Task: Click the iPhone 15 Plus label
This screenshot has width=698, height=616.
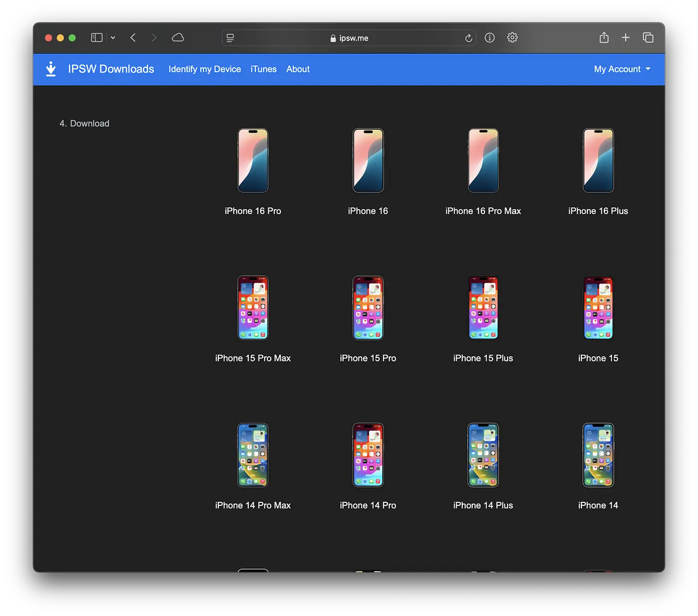Action: (483, 358)
